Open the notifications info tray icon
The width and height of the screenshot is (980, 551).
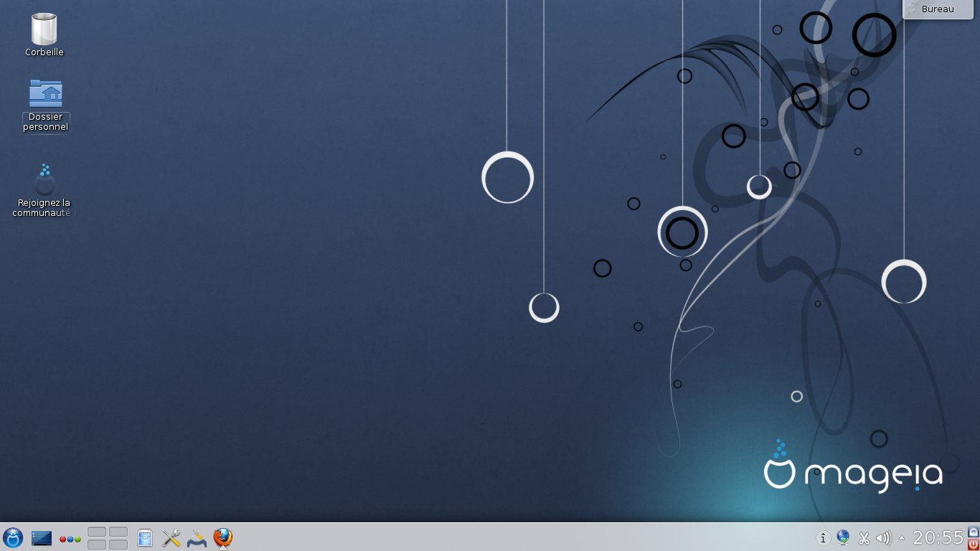(x=823, y=538)
